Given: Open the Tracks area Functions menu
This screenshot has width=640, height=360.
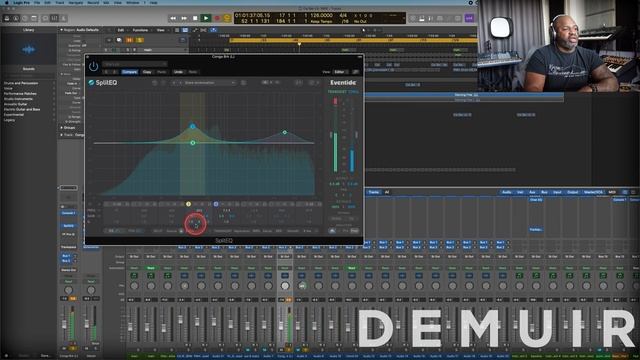Looking at the screenshot, I should tap(140, 30).
